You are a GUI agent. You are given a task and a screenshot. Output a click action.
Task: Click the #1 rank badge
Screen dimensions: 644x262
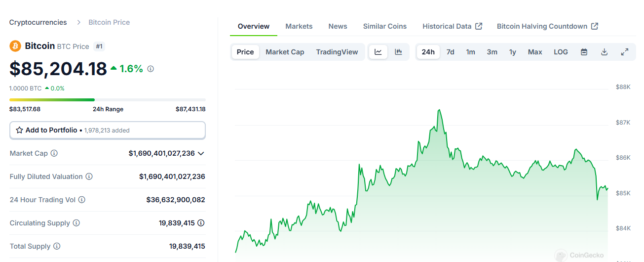[99, 46]
